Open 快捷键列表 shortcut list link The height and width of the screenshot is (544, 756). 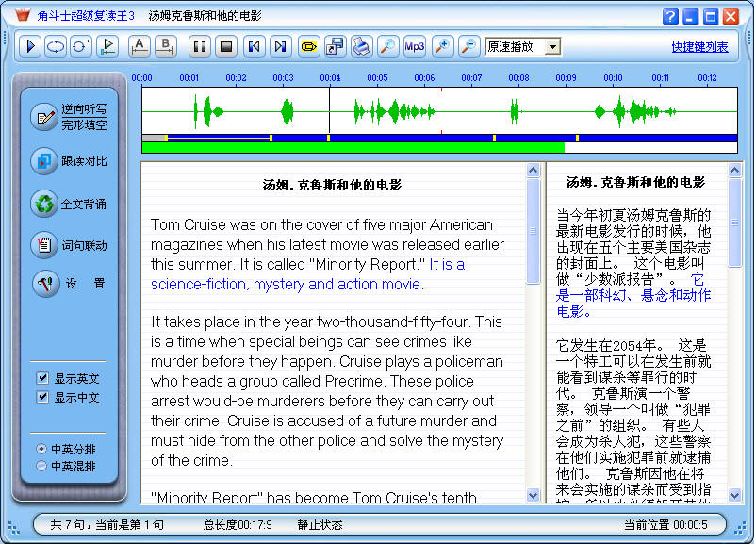coord(699,47)
